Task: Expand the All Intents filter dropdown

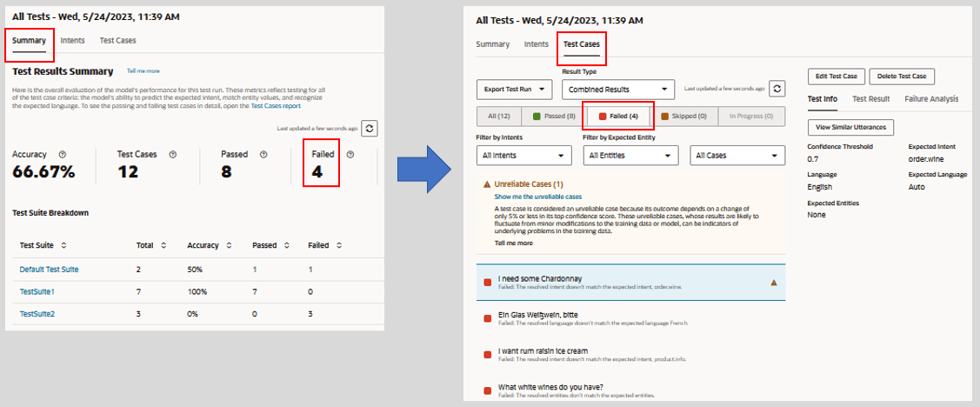Action: (524, 156)
